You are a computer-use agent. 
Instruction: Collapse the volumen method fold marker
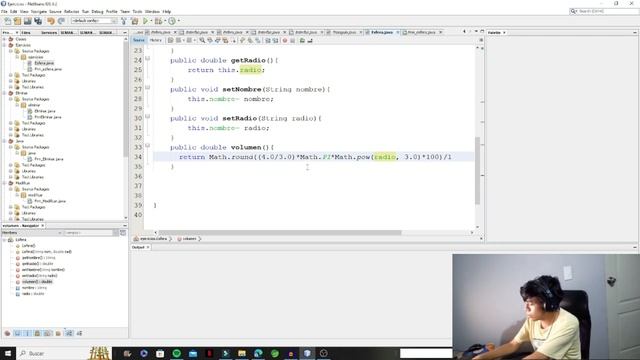click(x=148, y=145)
